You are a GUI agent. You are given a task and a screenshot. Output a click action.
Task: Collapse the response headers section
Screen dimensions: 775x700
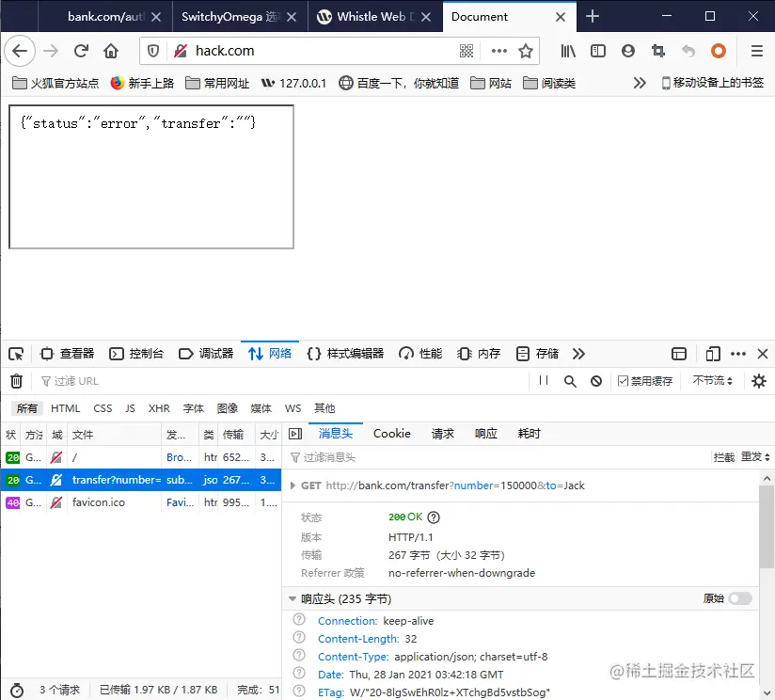coord(293,599)
